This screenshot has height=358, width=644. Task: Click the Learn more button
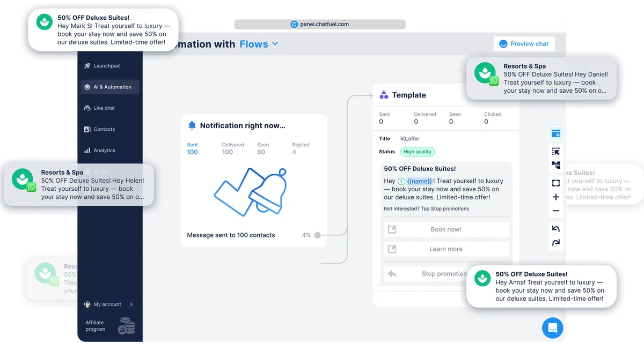(446, 249)
